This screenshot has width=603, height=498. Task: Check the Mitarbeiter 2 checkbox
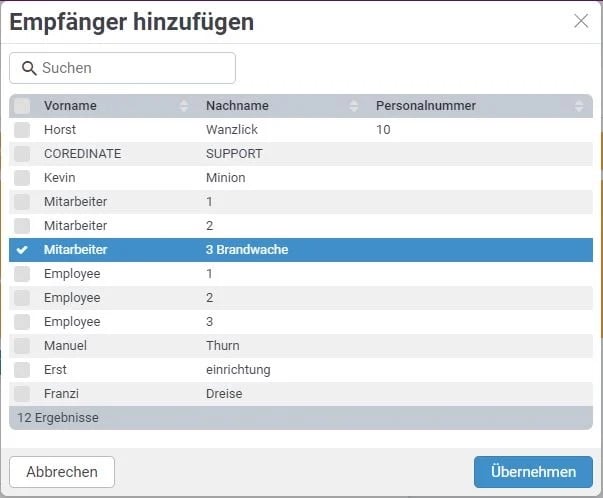[22, 226]
